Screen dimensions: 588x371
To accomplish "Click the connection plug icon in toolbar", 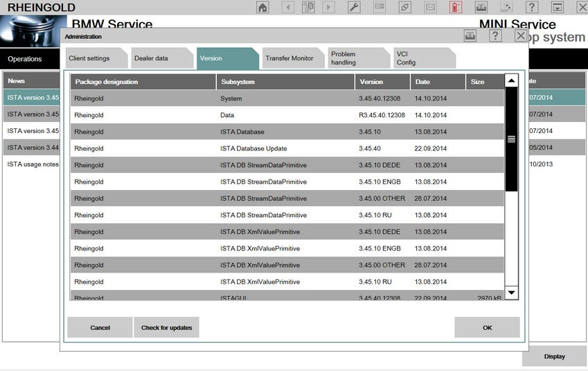I will tap(404, 8).
